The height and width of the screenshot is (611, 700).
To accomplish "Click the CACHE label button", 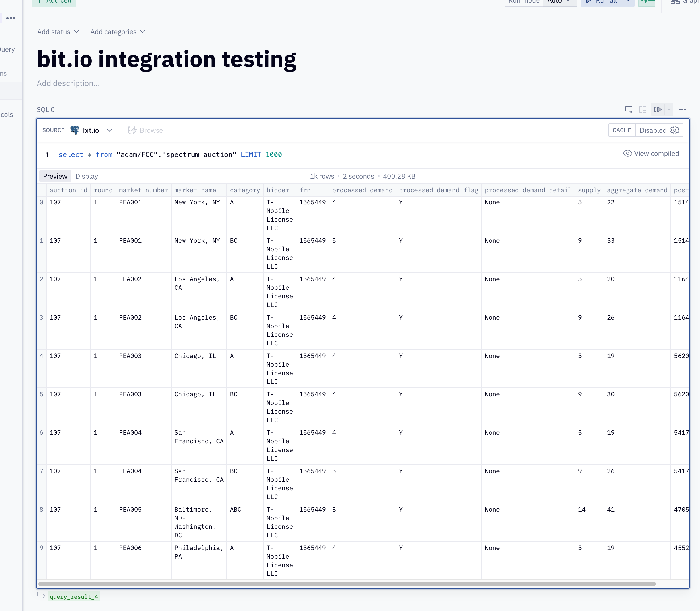I will 621,130.
